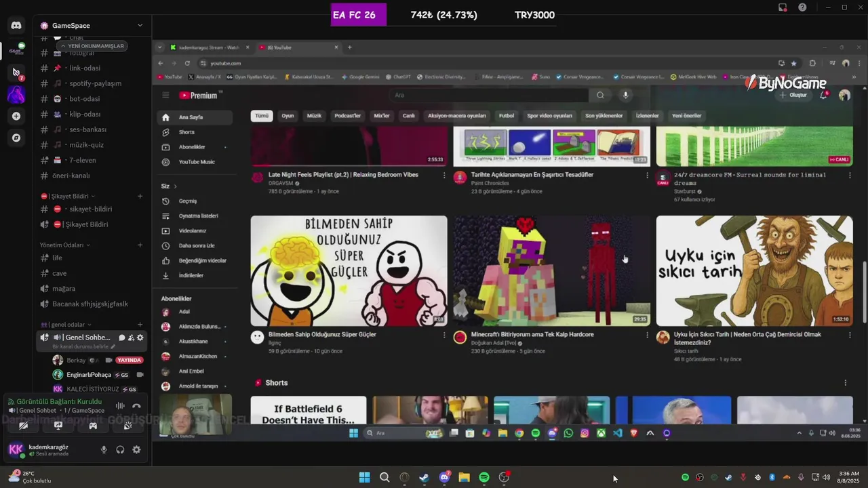Add a server with plus icon
Screen dimensions: 868x488
[x=16, y=116]
